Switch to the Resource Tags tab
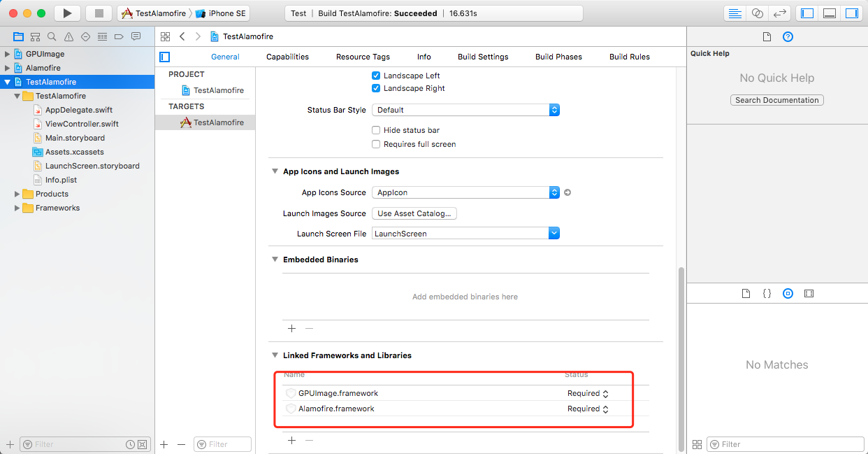 pyautogui.click(x=363, y=57)
